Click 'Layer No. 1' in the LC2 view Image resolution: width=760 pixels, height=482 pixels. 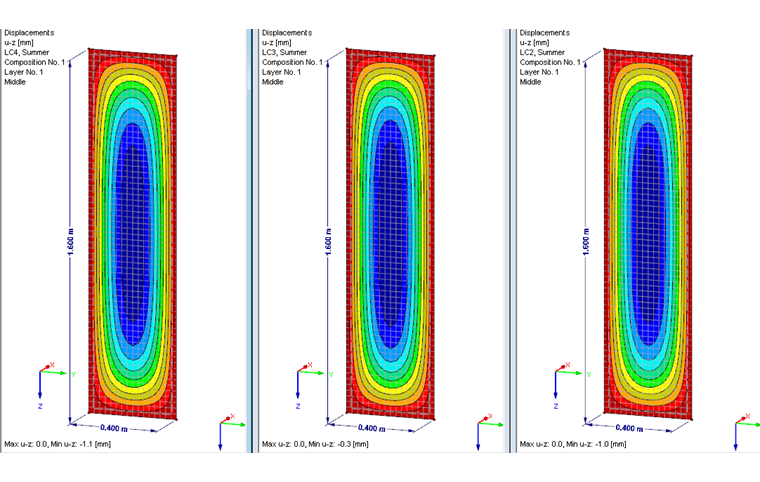[539, 72]
